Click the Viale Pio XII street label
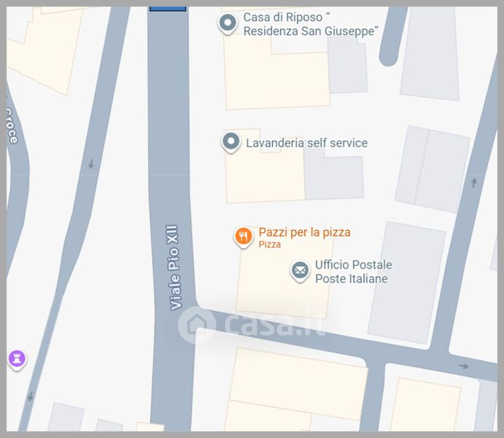The image size is (504, 438). pyautogui.click(x=174, y=267)
